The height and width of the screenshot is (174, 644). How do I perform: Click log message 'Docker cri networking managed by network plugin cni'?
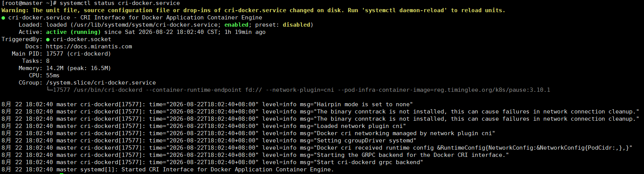tap(404, 133)
